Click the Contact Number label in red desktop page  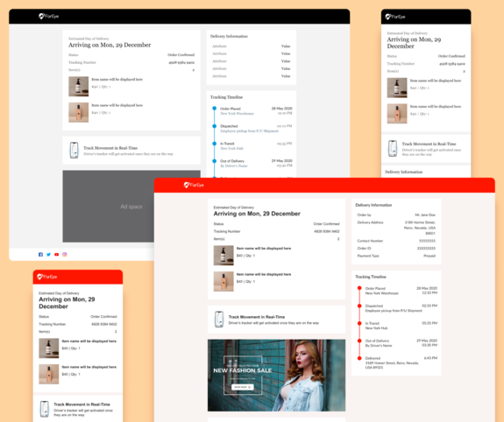370,241
